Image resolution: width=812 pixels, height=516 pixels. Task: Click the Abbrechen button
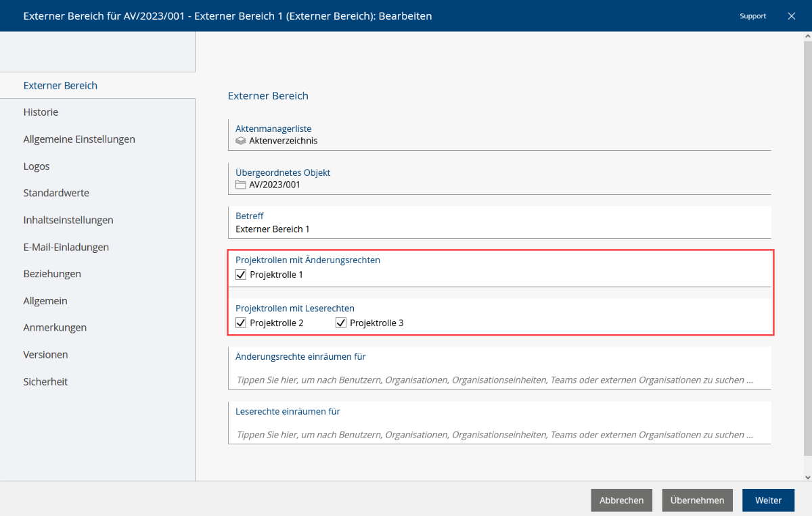621,500
